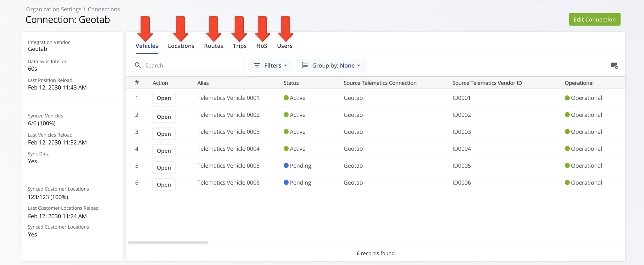Click Open for Telematics Vehicle 0004

164,151
